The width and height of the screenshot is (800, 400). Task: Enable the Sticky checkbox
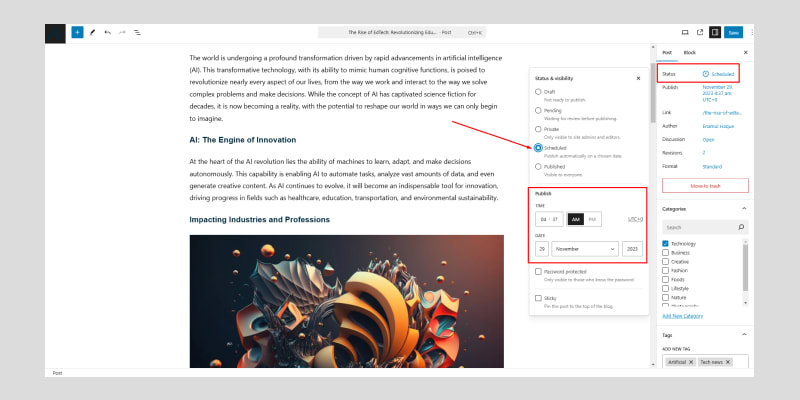(x=538, y=298)
